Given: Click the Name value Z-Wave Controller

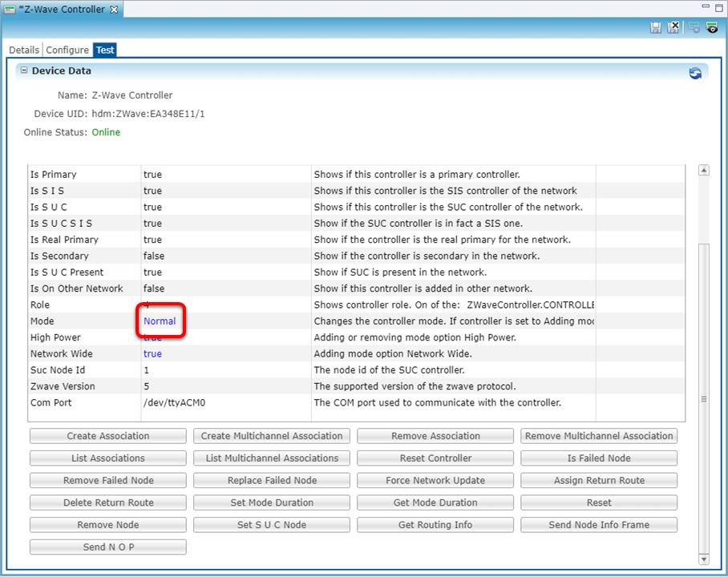Looking at the screenshot, I should (x=132, y=95).
